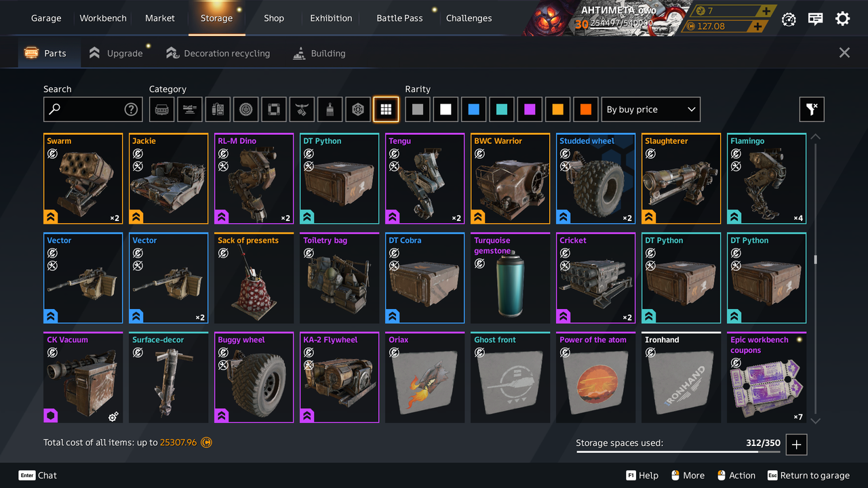Toggle the blue rarity filter
The height and width of the screenshot is (488, 868).
point(473,109)
